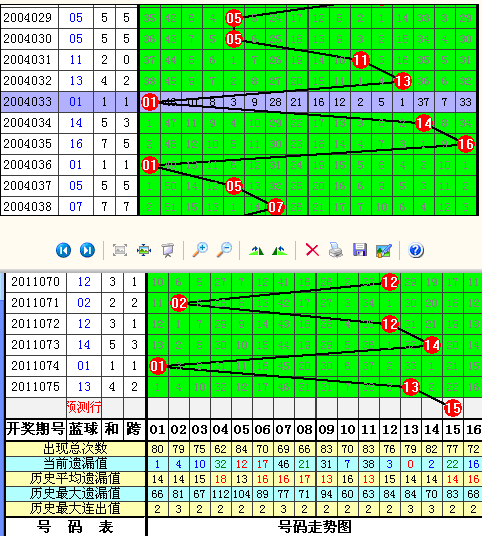Save a copy with the floppy disk icon
Screen dimensions: 482x536
[x=360, y=250]
